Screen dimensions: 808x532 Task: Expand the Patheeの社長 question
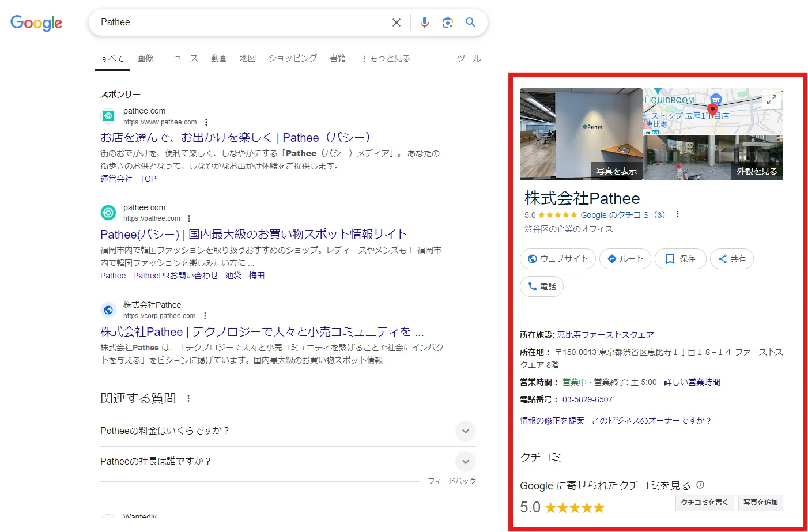coord(465,461)
